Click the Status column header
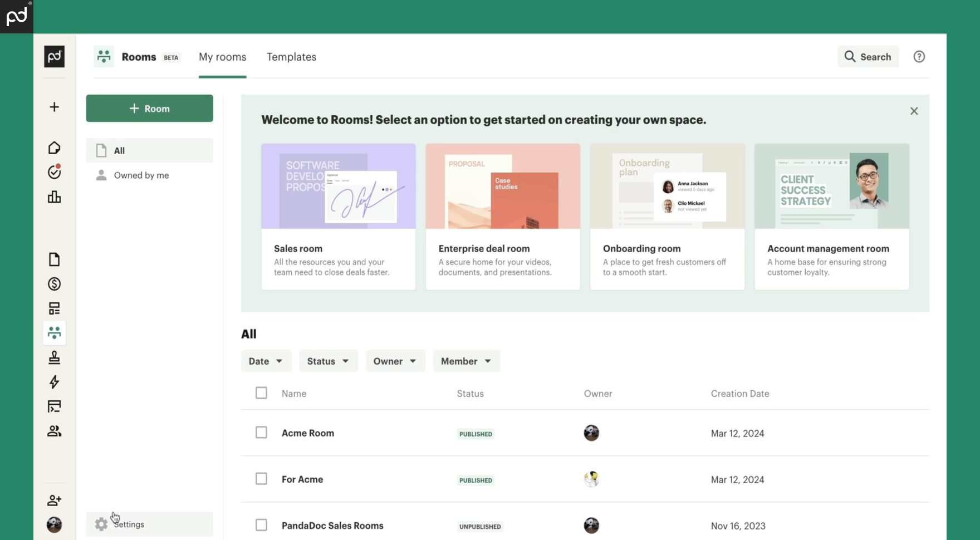The height and width of the screenshot is (540, 980). click(471, 394)
